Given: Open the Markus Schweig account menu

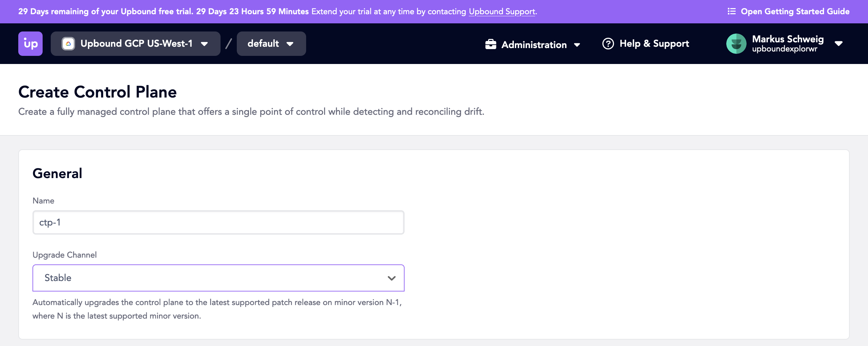Looking at the screenshot, I should (784, 44).
